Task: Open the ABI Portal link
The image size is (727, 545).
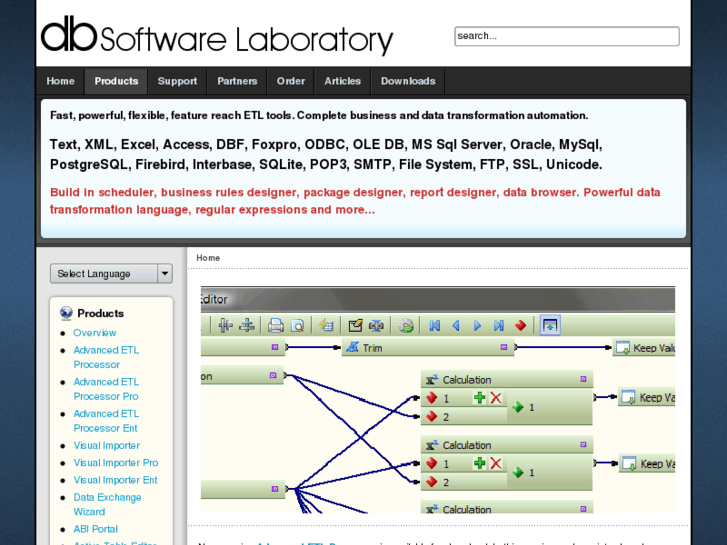Action: [x=96, y=529]
